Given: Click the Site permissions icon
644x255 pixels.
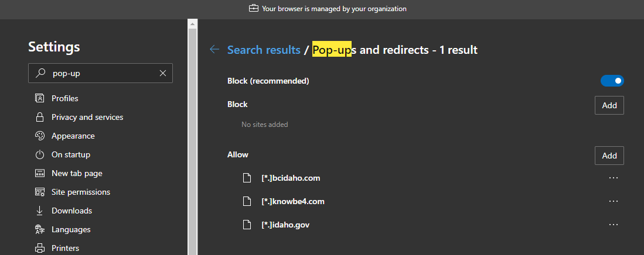Looking at the screenshot, I should pos(40,192).
